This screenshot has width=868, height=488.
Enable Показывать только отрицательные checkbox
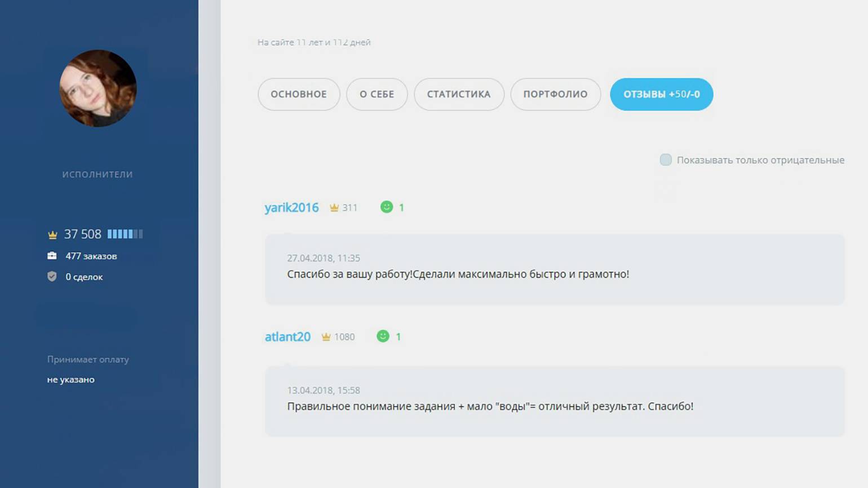pyautogui.click(x=666, y=160)
